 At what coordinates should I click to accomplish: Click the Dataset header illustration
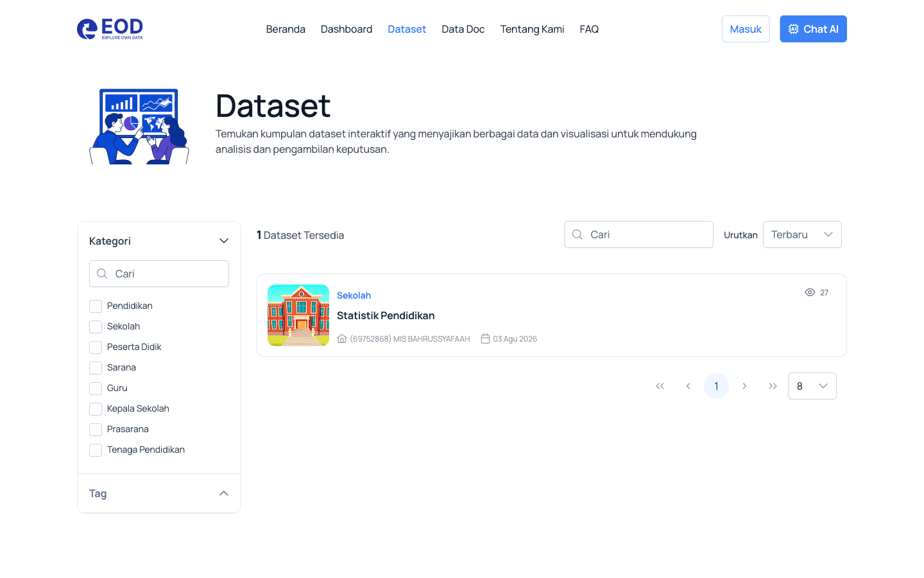(x=139, y=127)
